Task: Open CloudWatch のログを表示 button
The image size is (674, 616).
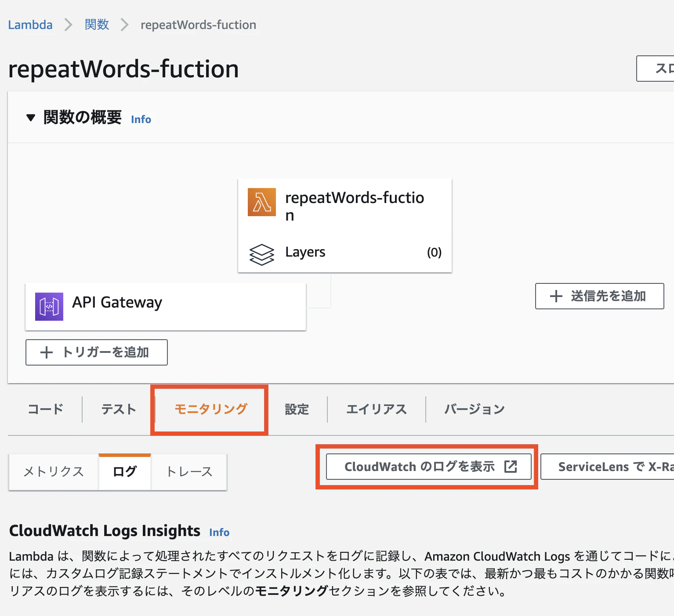Action: (x=429, y=467)
